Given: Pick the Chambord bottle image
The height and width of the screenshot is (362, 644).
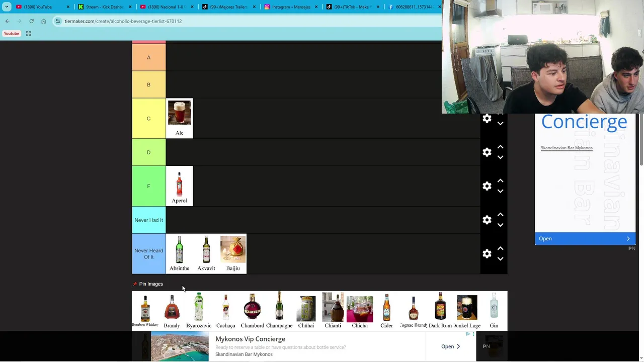Looking at the screenshot, I should (252, 311).
